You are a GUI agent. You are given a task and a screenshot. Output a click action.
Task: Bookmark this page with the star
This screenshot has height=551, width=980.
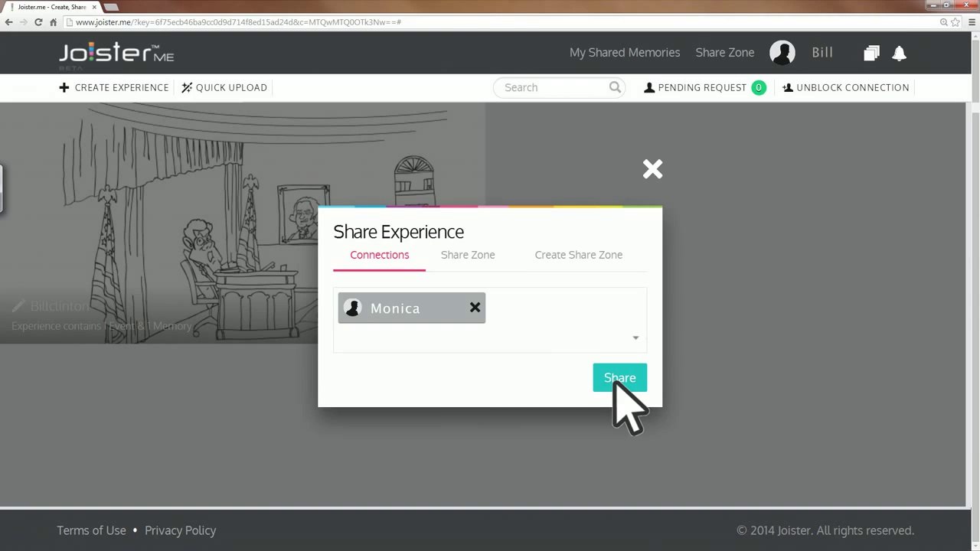(955, 22)
